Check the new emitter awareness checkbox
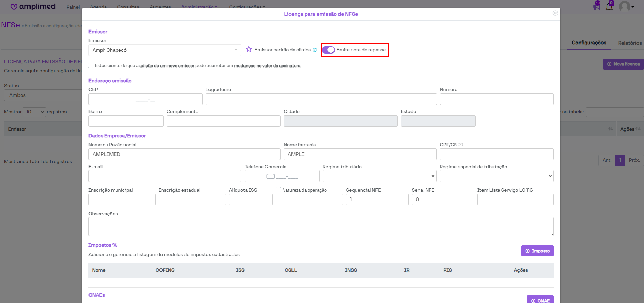 click(x=91, y=65)
